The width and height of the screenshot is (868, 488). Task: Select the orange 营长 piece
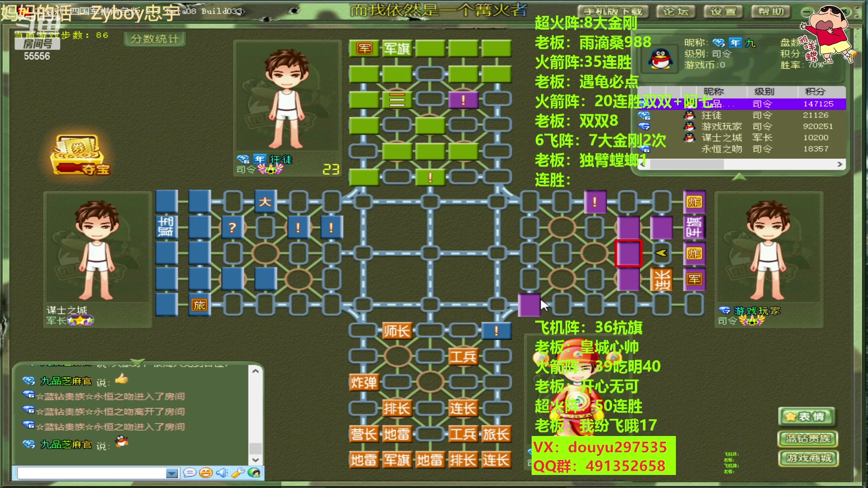(363, 434)
